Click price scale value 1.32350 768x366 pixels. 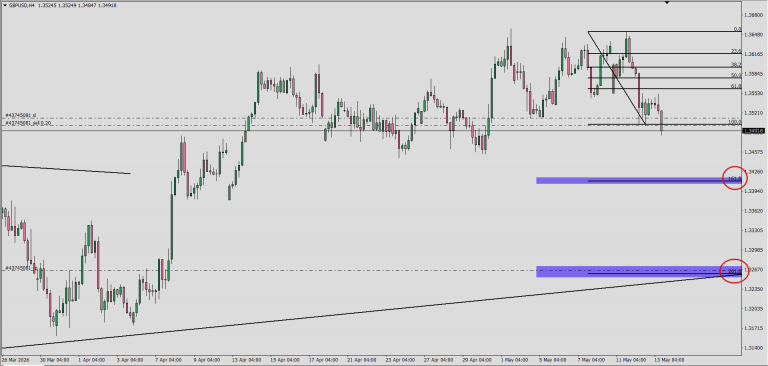pos(754,289)
